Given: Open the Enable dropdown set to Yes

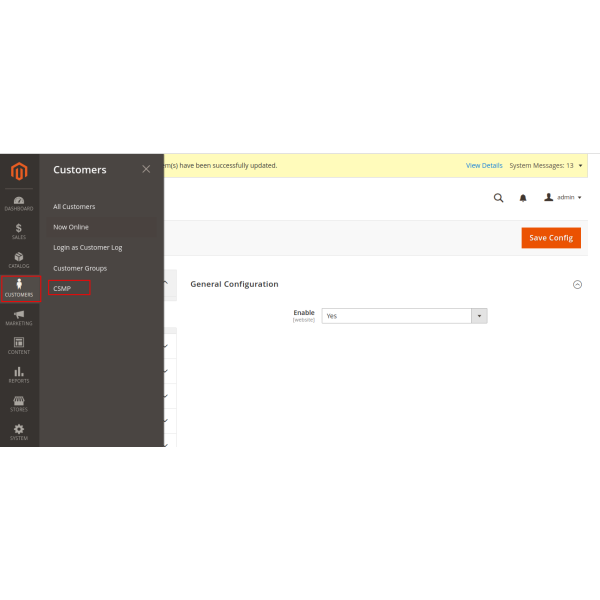Looking at the screenshot, I should point(404,316).
